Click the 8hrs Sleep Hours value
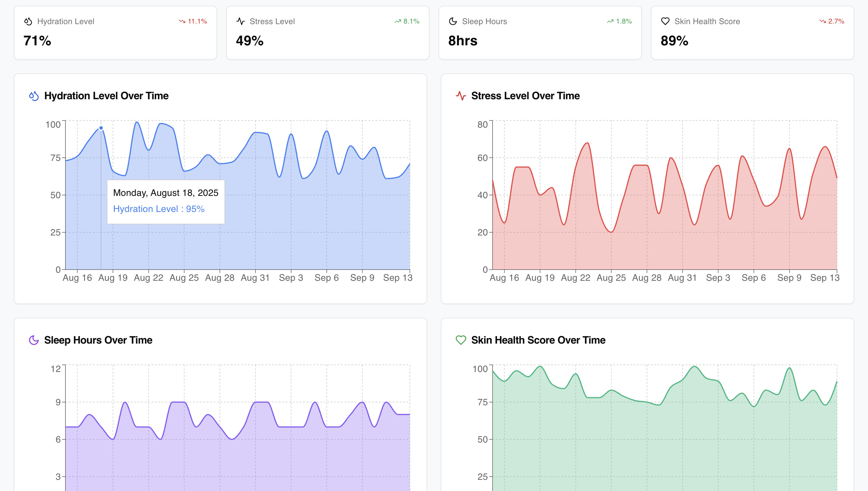 (x=462, y=41)
